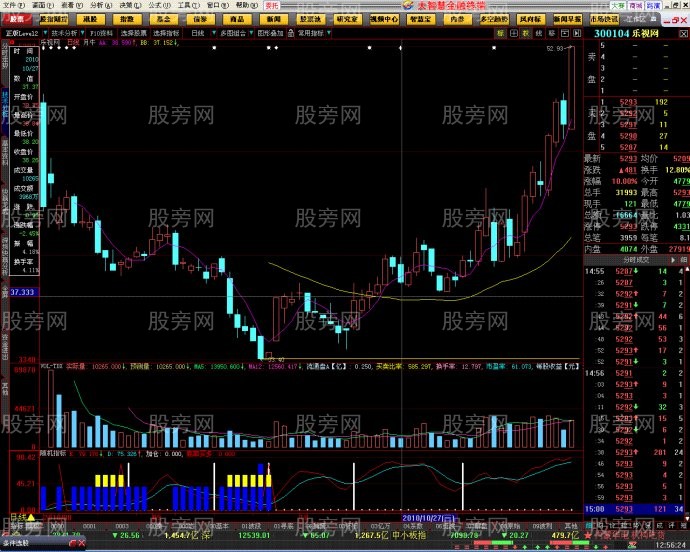
Task: Open the 多空趋势 toolbar button
Action: (494, 19)
